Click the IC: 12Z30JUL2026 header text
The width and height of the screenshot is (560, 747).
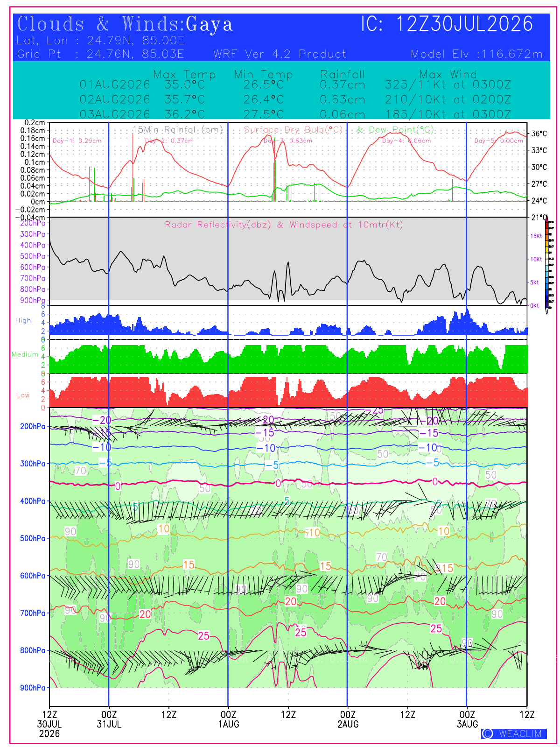(x=447, y=24)
